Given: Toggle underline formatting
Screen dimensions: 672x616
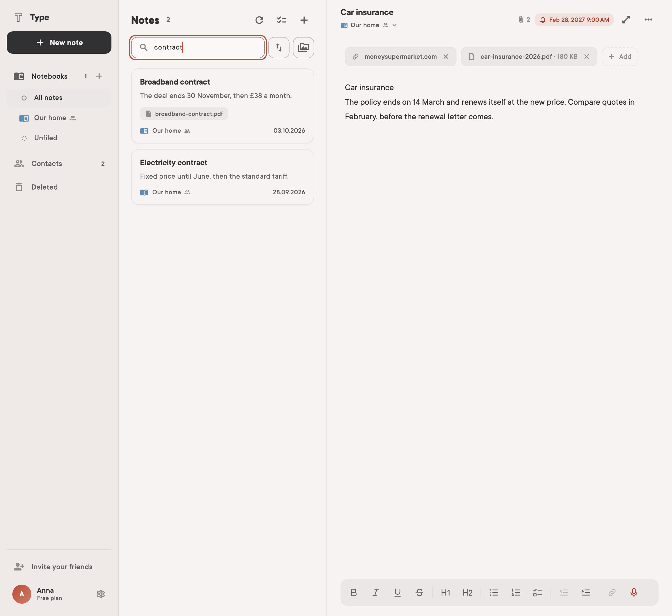Looking at the screenshot, I should (397, 592).
